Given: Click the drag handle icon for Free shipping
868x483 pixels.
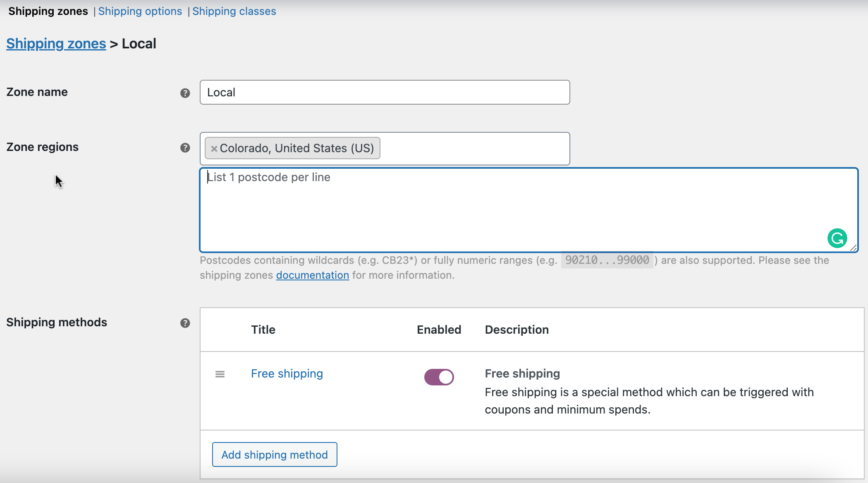Looking at the screenshot, I should (x=220, y=374).
